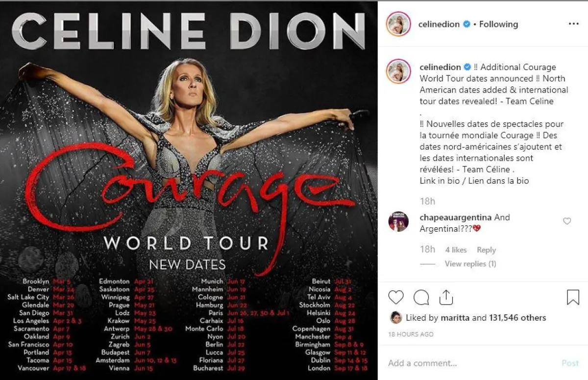Save the post with the bookmark icon
This screenshot has width=588, height=380.
tap(573, 297)
